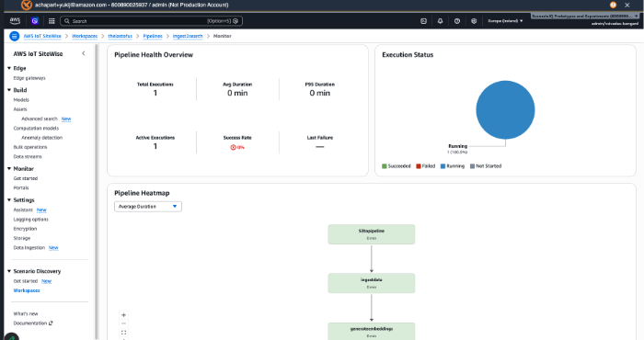
Task: Click the console search field
Action: 151,21
